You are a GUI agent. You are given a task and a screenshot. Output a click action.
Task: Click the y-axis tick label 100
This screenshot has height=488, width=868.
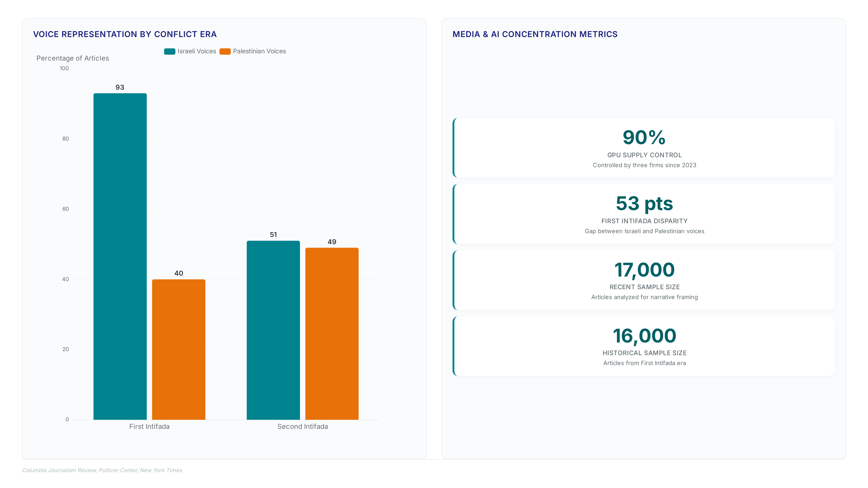click(64, 68)
